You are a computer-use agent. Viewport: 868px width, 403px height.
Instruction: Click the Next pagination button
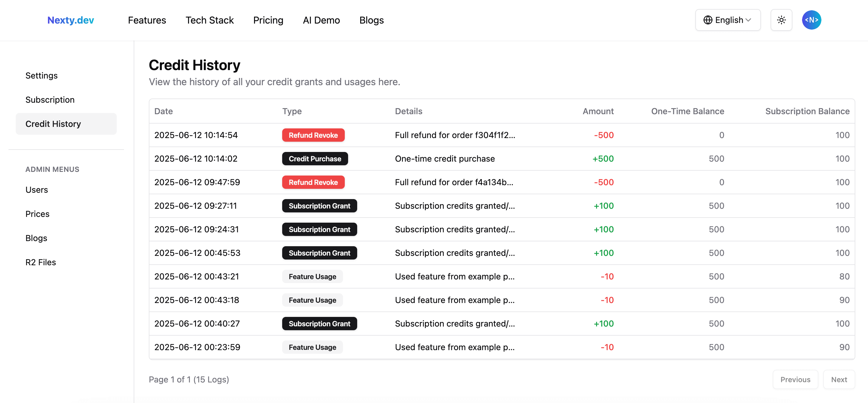(839, 379)
